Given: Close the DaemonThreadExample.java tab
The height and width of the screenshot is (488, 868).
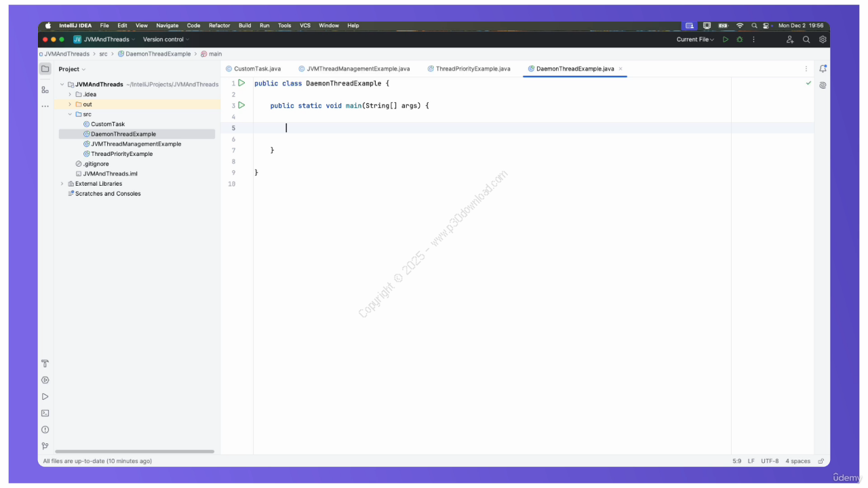Looking at the screenshot, I should tap(620, 68).
